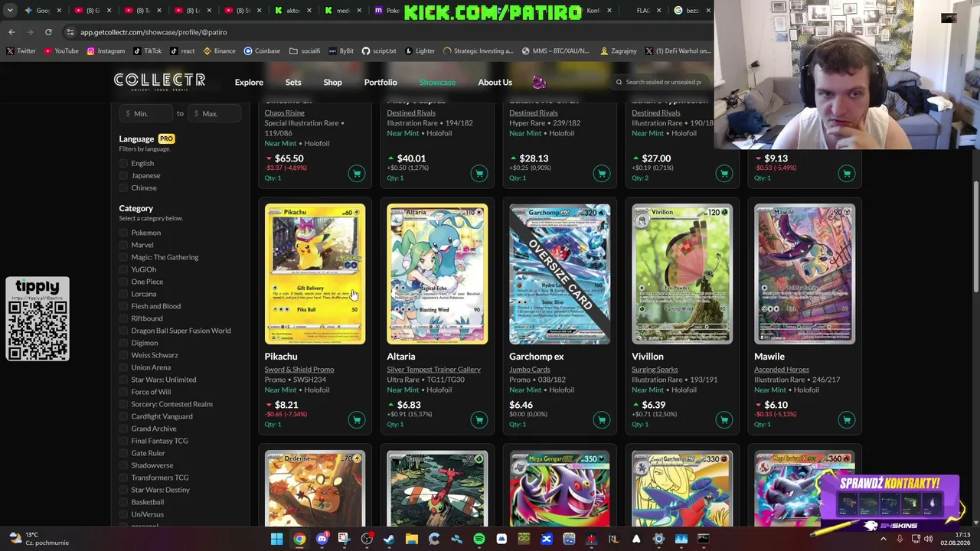980x551 pixels.
Task: Open Silver Tempest Trainer Gallery link
Action: point(433,370)
